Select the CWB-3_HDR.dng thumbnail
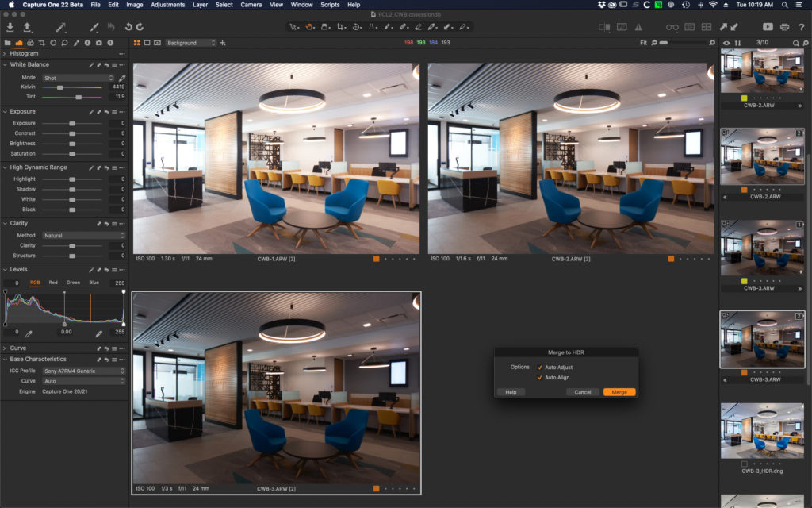The width and height of the screenshot is (812, 508). coord(762,431)
